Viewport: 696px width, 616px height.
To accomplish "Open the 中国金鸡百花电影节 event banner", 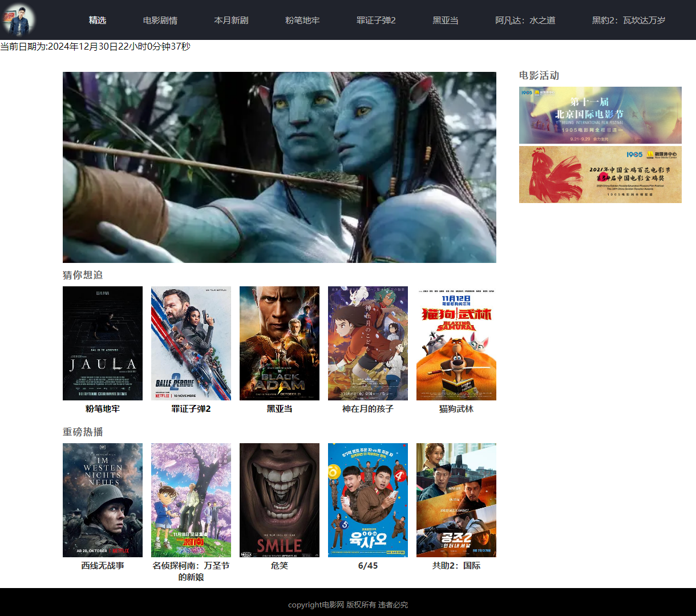I will (600, 175).
